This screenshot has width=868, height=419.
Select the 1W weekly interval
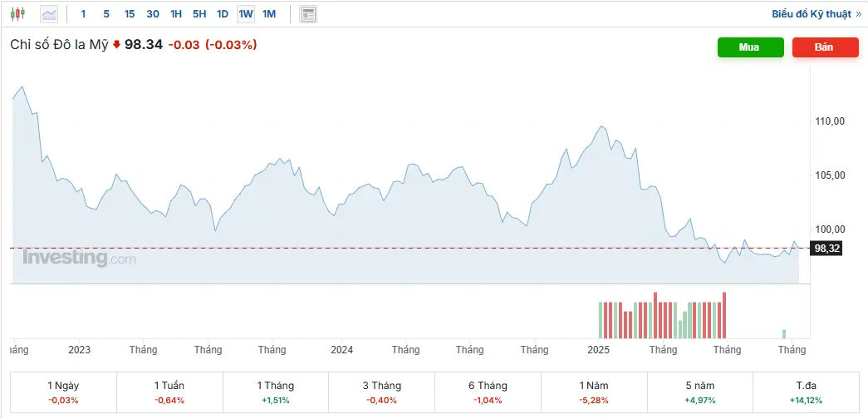246,14
